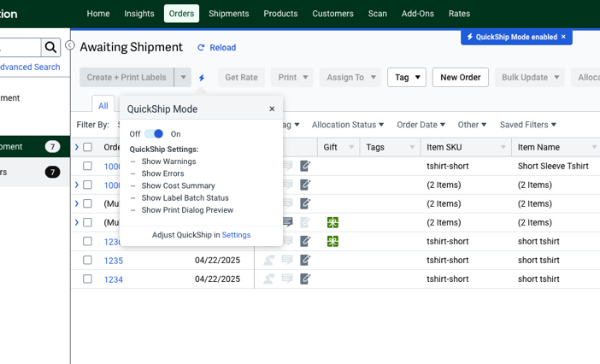Go to the Home menu
Screen dimensions: 600x364
coord(98,14)
